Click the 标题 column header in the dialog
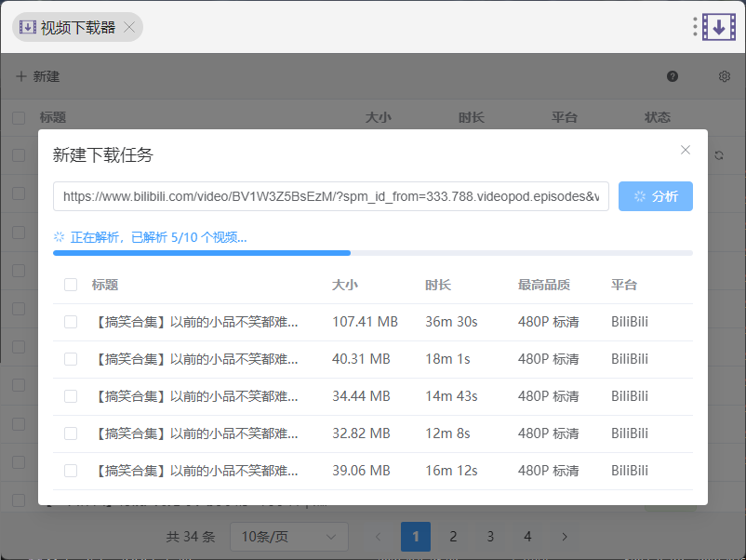The height and width of the screenshot is (560, 746). [x=105, y=285]
